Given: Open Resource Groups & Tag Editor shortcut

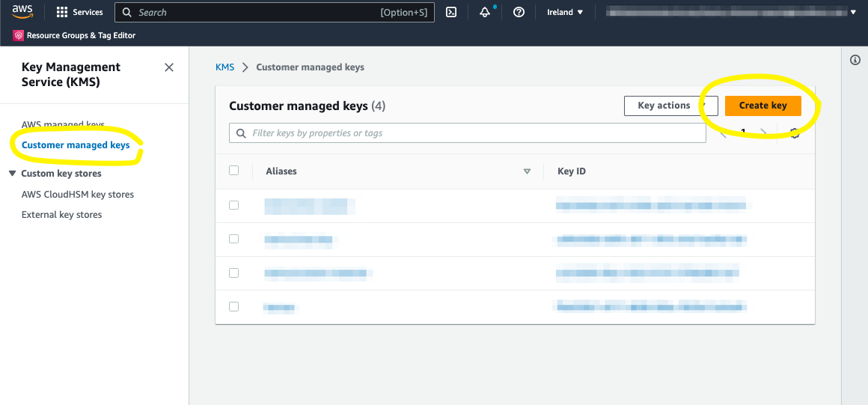Looking at the screenshot, I should pos(74,35).
